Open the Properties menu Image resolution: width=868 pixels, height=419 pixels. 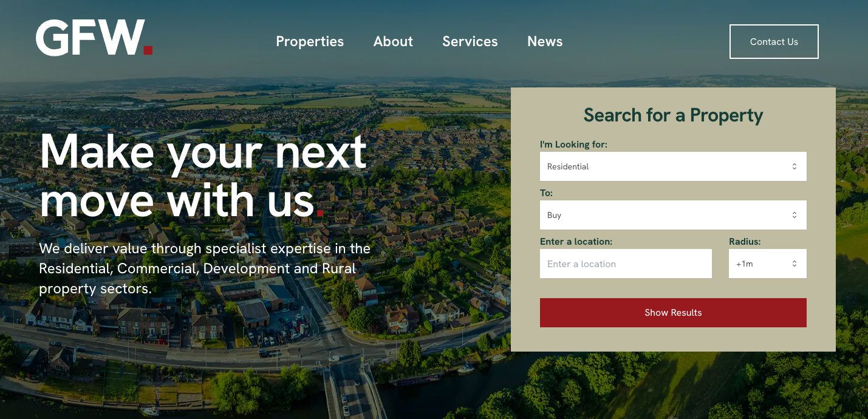pos(310,41)
